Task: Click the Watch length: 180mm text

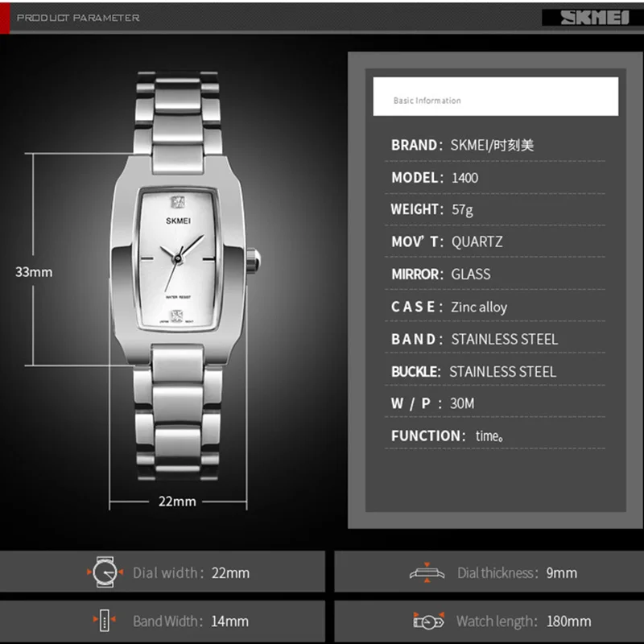Action: point(524,621)
